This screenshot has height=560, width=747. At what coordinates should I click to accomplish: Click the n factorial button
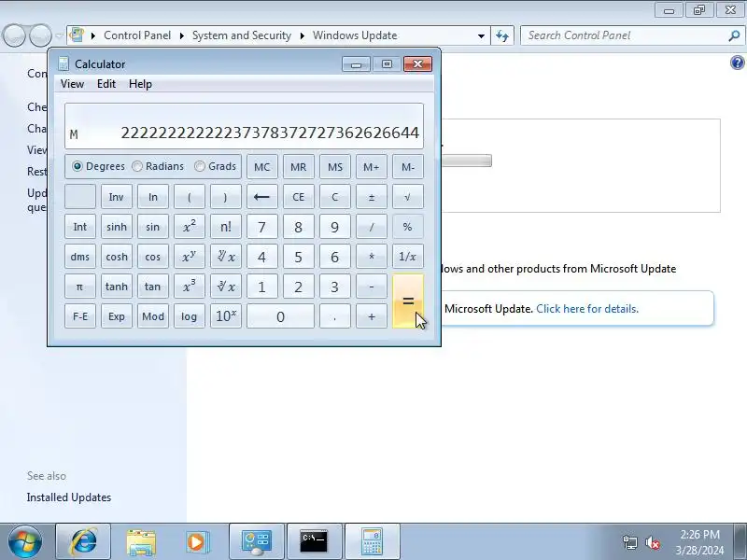226,227
